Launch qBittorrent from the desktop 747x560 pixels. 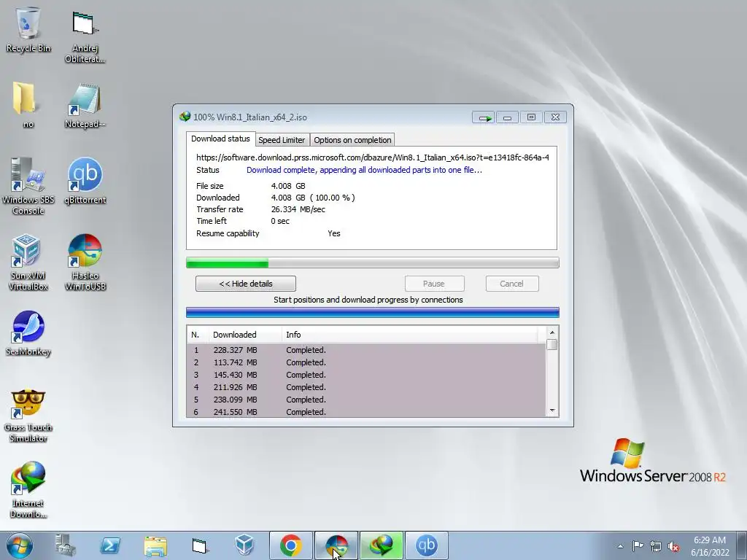click(85, 181)
